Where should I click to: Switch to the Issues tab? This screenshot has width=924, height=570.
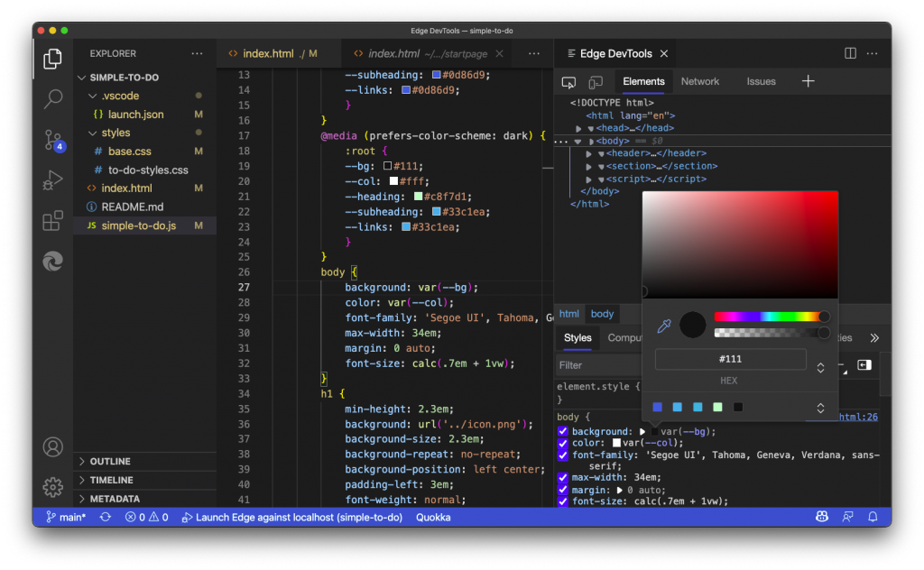761,81
